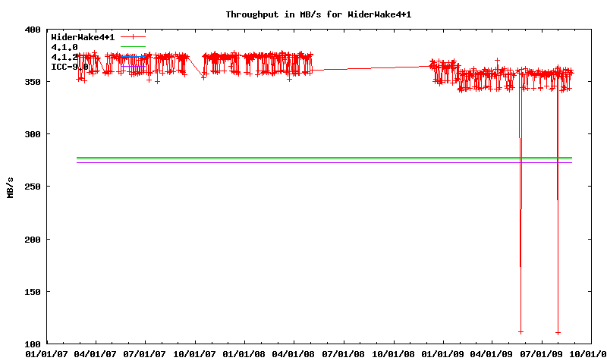Click the 150 tick label on Y axis

(32, 292)
